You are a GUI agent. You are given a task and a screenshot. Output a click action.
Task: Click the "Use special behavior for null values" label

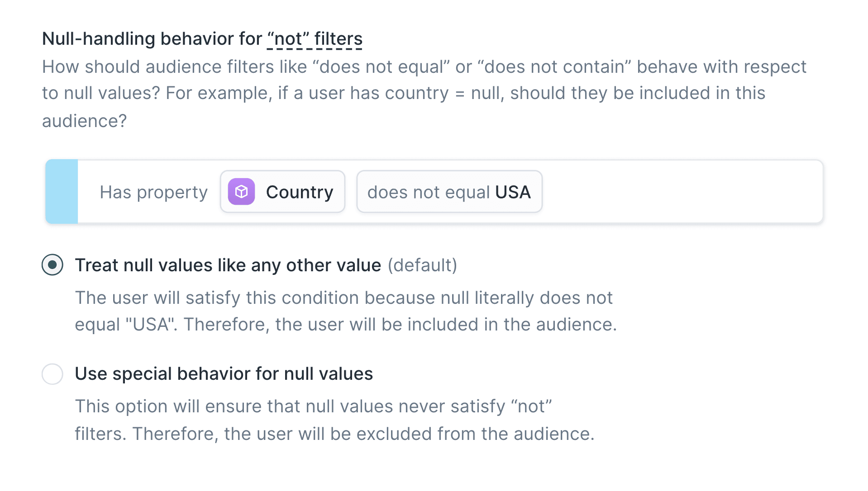point(224,374)
